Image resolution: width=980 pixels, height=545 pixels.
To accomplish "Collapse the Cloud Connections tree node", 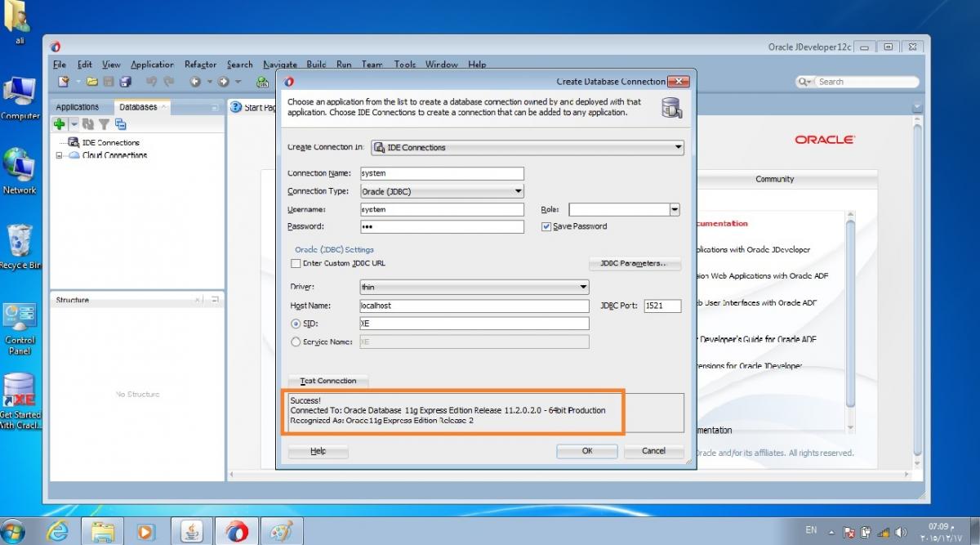I will pos(60,155).
